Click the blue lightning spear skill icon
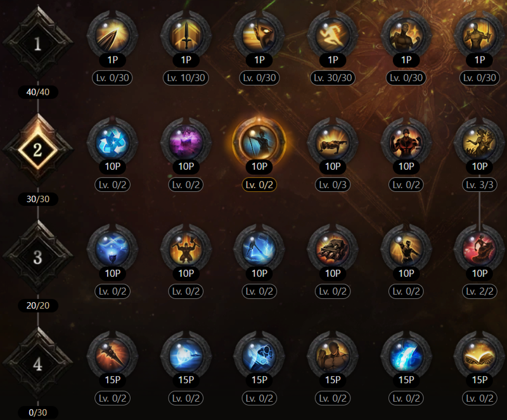Viewport: 507px width, 420px height. (259, 250)
